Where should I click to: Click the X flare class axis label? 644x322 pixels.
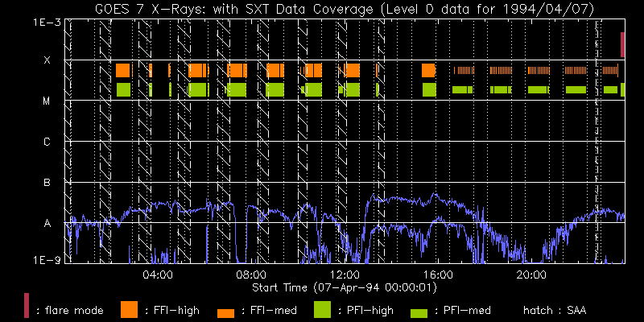[47, 60]
